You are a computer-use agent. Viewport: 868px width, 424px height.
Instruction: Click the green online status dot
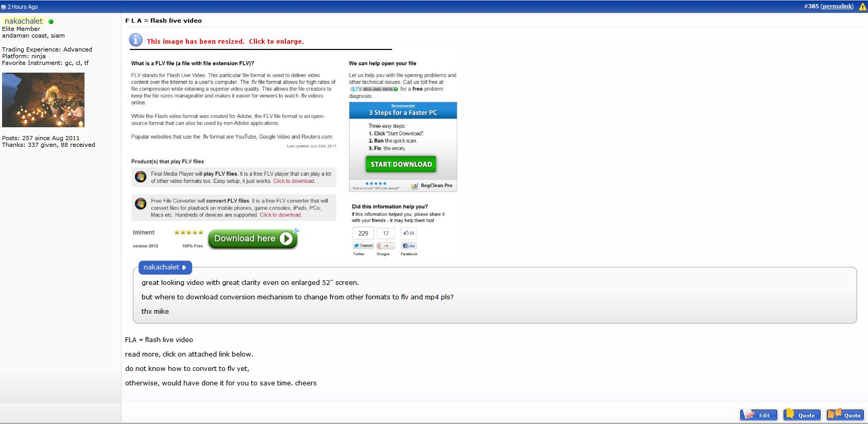tap(51, 22)
